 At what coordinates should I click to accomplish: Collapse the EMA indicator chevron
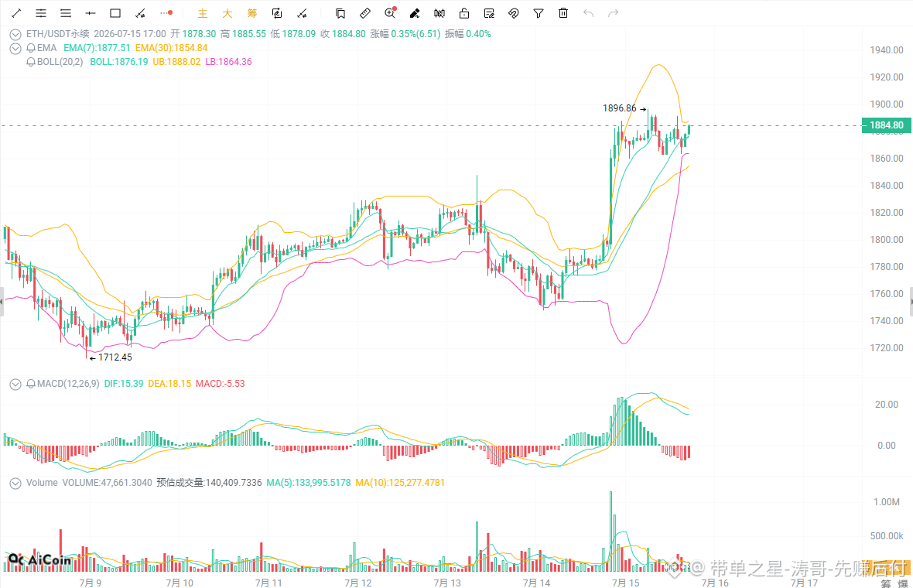[x=15, y=49]
